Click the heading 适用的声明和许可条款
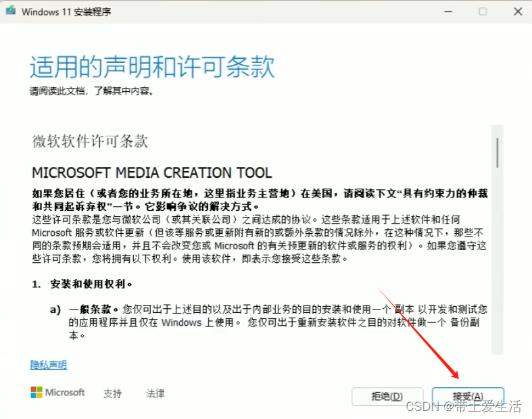This screenshot has width=532, height=419. pos(152,67)
